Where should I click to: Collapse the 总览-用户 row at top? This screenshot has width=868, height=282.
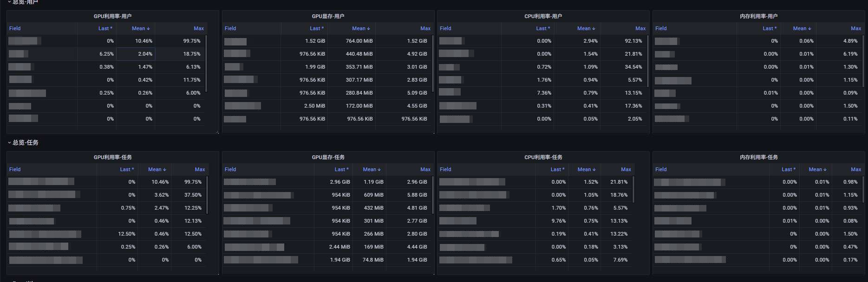point(9,2)
